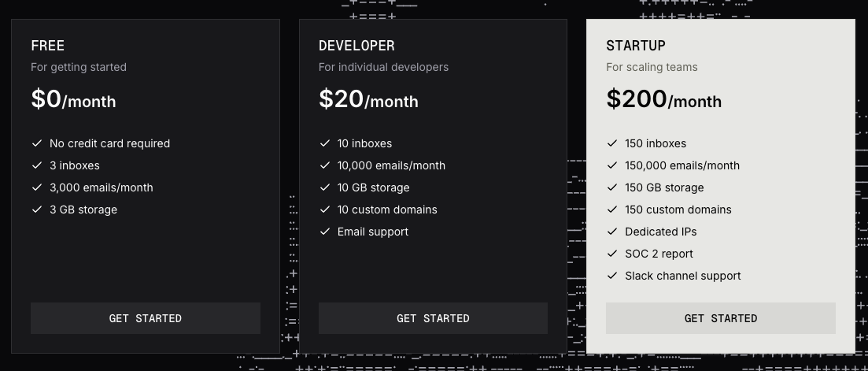Click the 150,000 emails/month feature text
Screen dimensions: 868x371
click(x=682, y=165)
